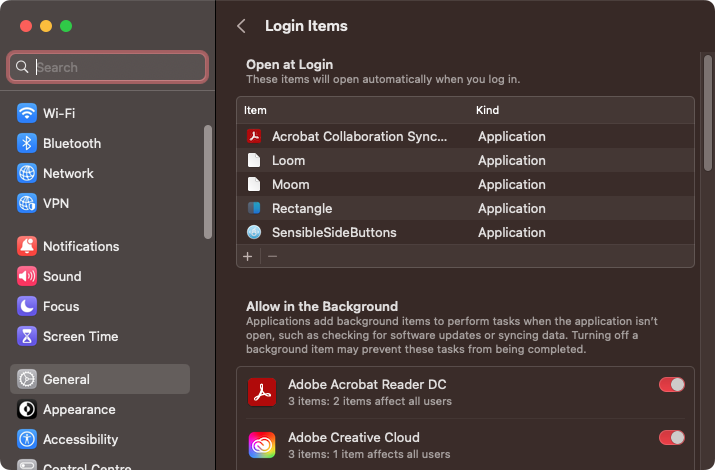This screenshot has width=715, height=470.
Task: Open Wi-Fi settings
Action: coord(100,113)
